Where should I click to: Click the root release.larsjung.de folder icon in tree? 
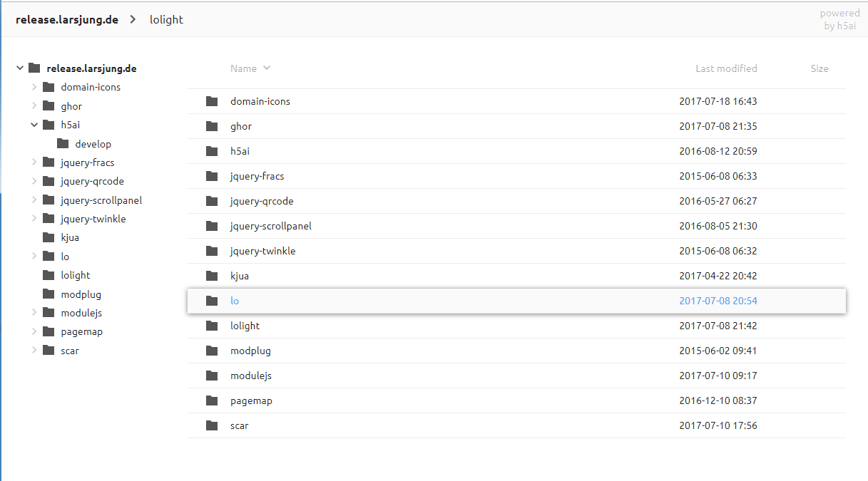point(34,68)
